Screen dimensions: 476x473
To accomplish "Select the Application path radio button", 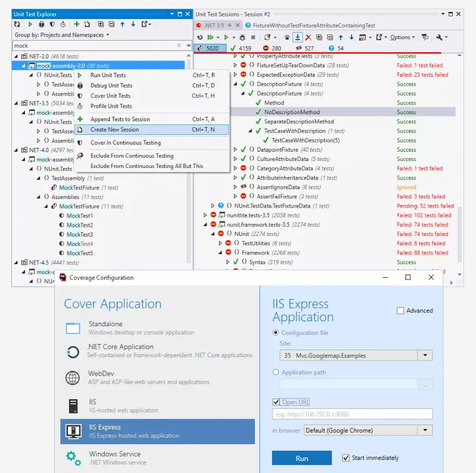I will [276, 372].
